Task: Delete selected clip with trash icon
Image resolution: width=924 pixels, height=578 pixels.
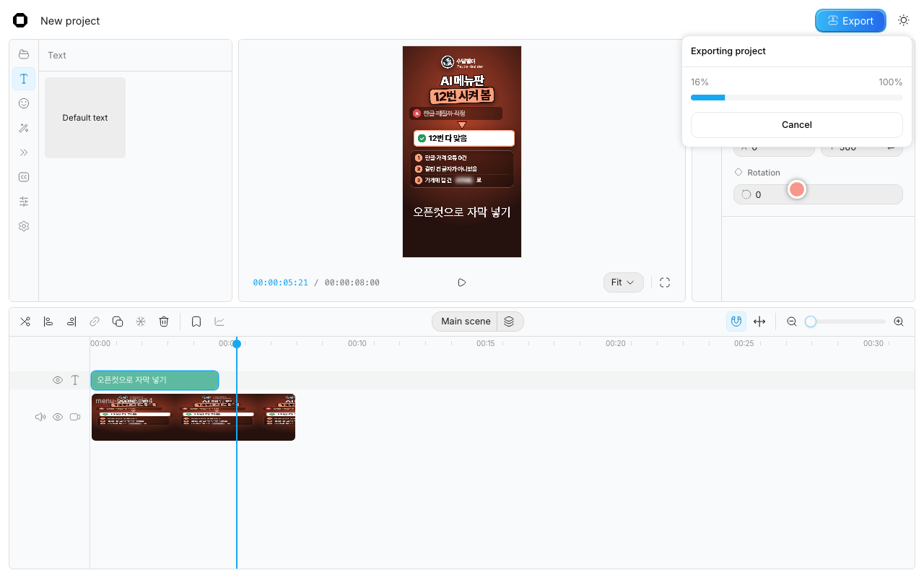Action: [x=164, y=322]
